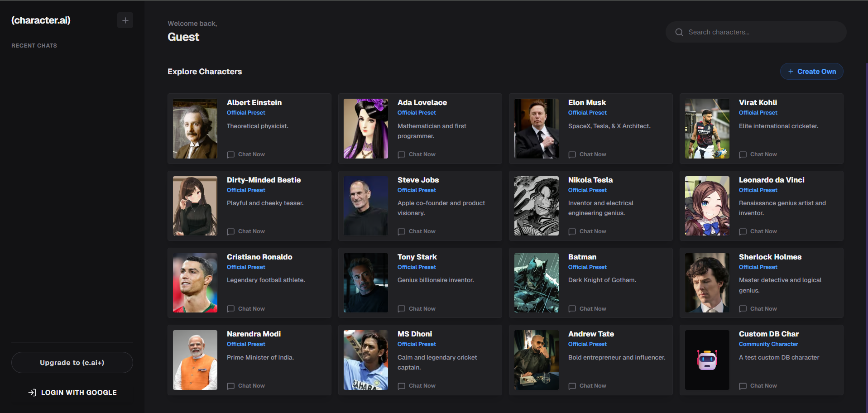The width and height of the screenshot is (868, 413).
Task: Click the chat bubble icon on Nikola Tesla card
Action: coord(572,231)
